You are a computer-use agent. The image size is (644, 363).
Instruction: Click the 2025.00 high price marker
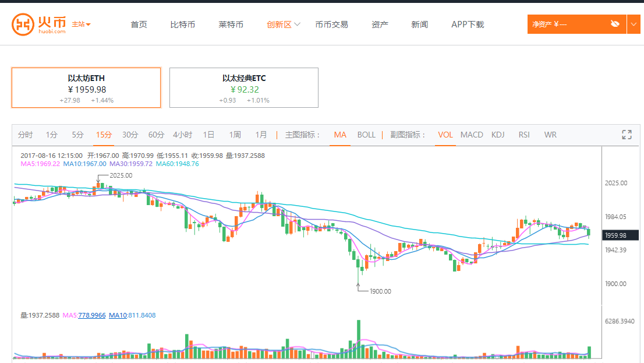[121, 175]
